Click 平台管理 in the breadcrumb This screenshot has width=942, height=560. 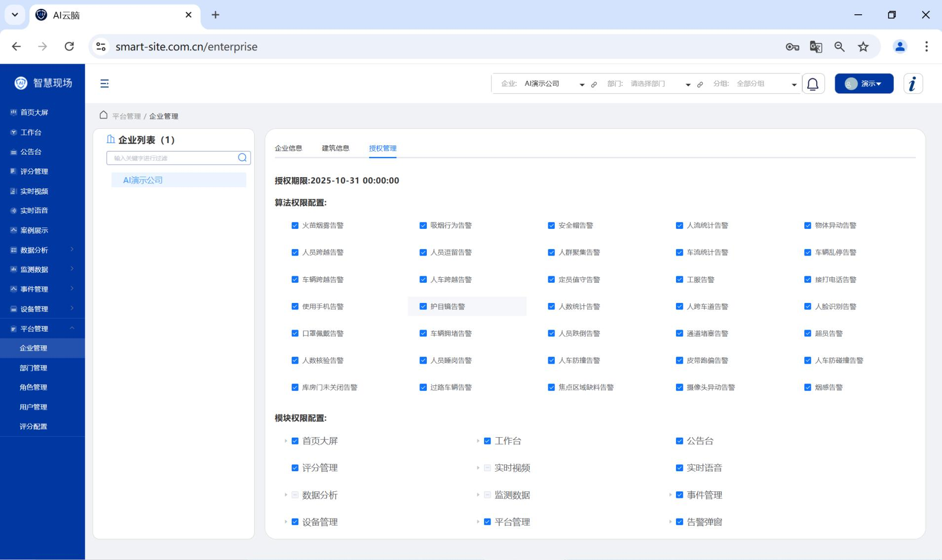click(126, 116)
